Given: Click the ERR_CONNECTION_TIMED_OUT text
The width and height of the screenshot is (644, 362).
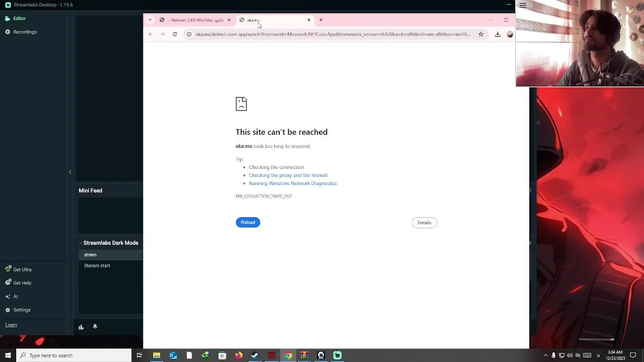Looking at the screenshot, I should point(264,197).
